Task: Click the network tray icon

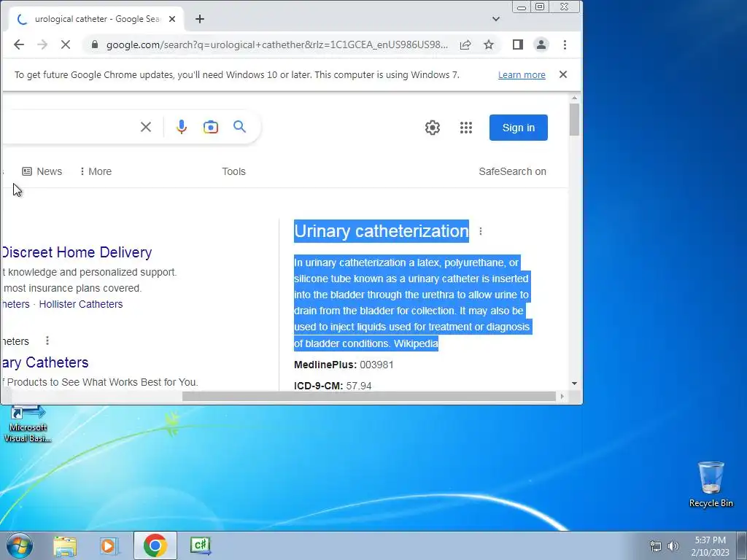Action: click(x=656, y=546)
